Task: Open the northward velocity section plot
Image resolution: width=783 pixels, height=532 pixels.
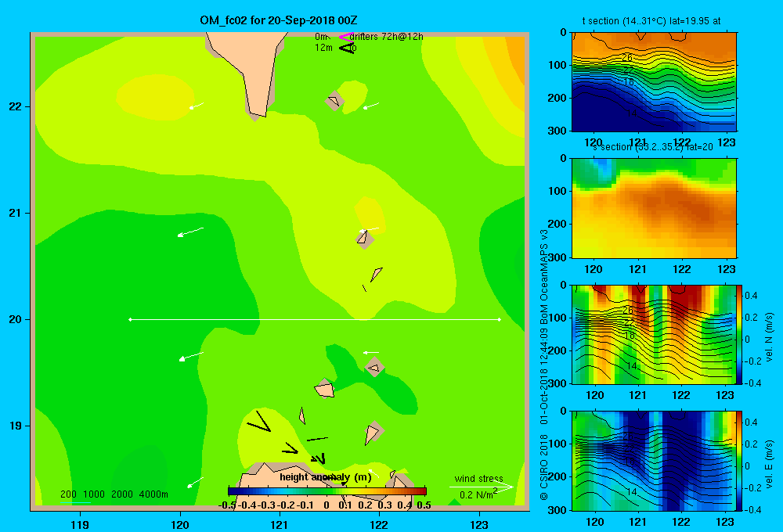Action: click(654, 335)
